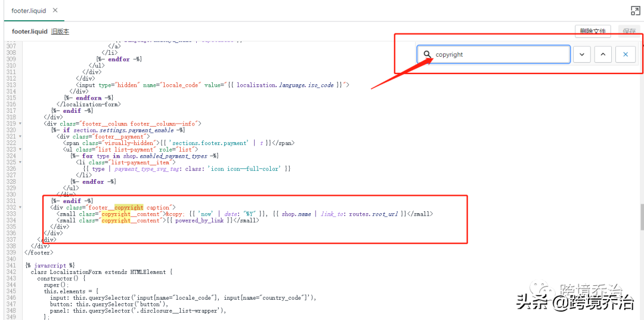
Task: Click section.settings.payment_enable if line
Action: 118,130
